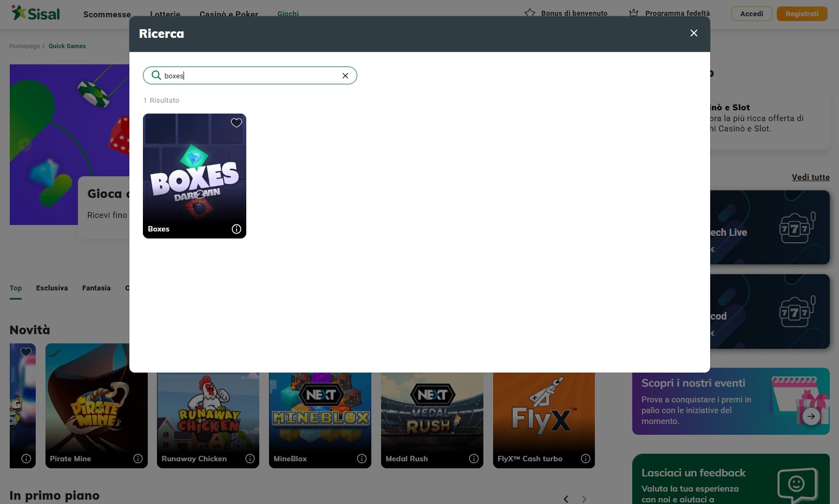Show info for Medal Rush
The image size is (839, 504).
point(474,459)
